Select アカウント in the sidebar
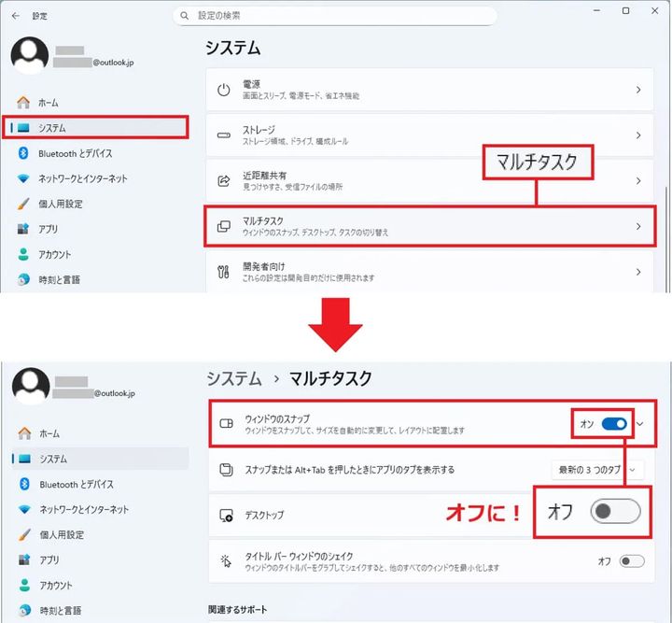Image resolution: width=672 pixels, height=623 pixels. coord(54,254)
